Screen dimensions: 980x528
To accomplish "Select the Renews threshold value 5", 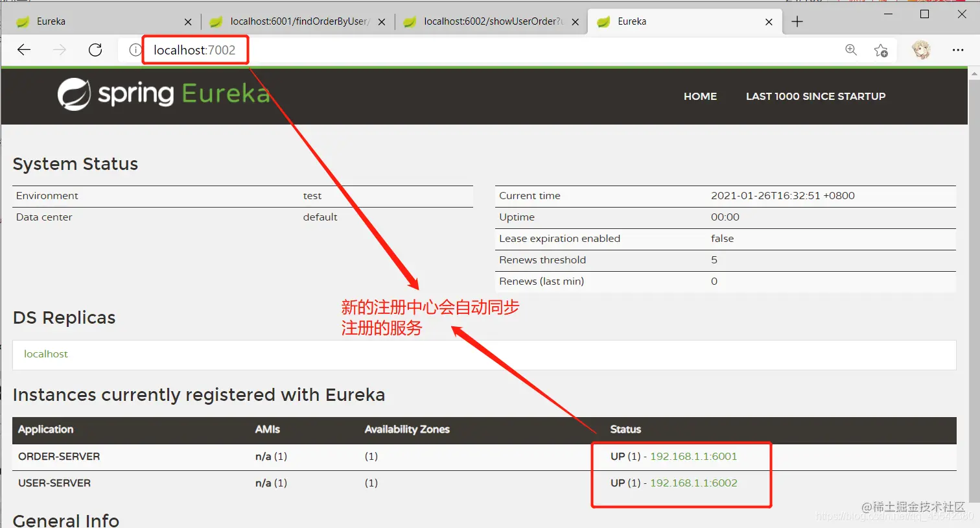I will tap(714, 260).
